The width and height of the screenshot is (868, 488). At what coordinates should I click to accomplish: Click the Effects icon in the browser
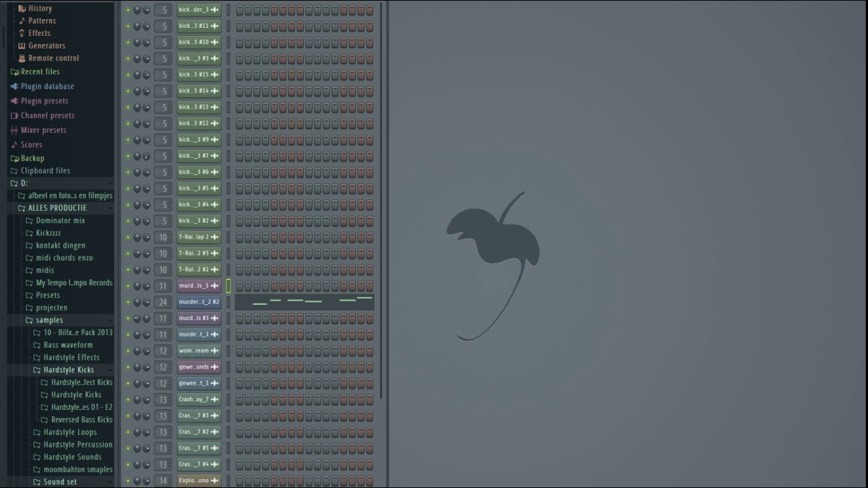[x=22, y=33]
